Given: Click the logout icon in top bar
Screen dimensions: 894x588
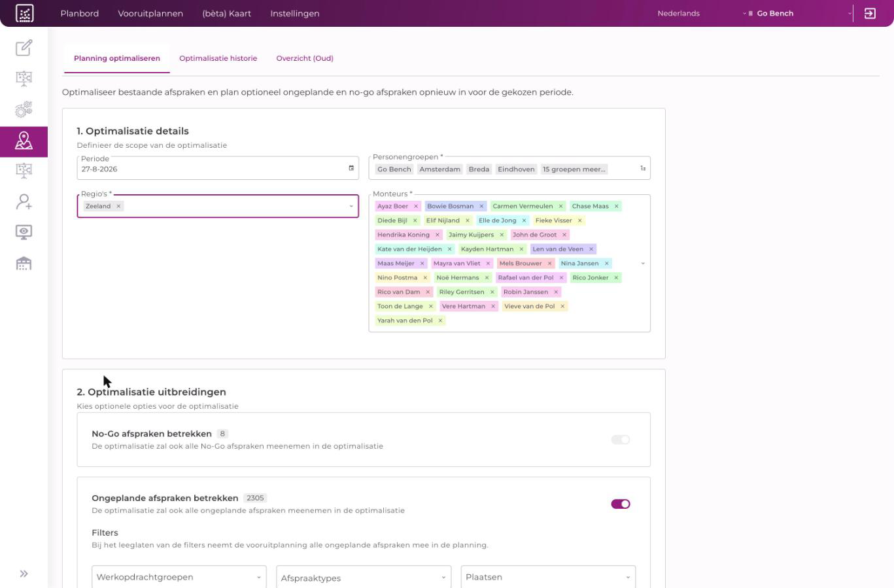Looking at the screenshot, I should [870, 13].
